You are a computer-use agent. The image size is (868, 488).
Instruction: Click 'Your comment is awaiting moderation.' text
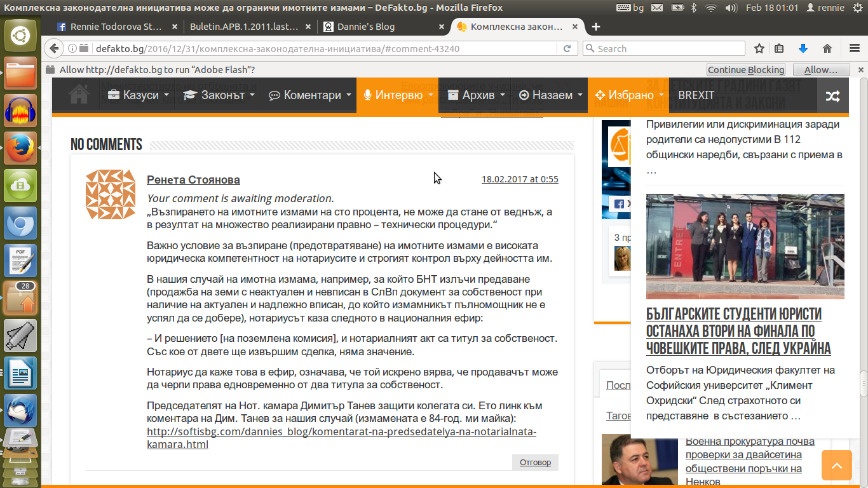240,198
